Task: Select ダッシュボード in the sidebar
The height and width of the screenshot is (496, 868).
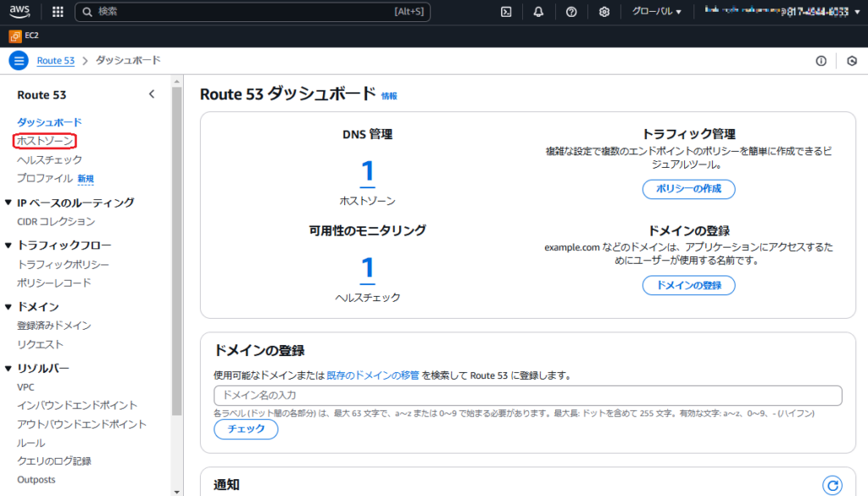Action: (x=49, y=122)
